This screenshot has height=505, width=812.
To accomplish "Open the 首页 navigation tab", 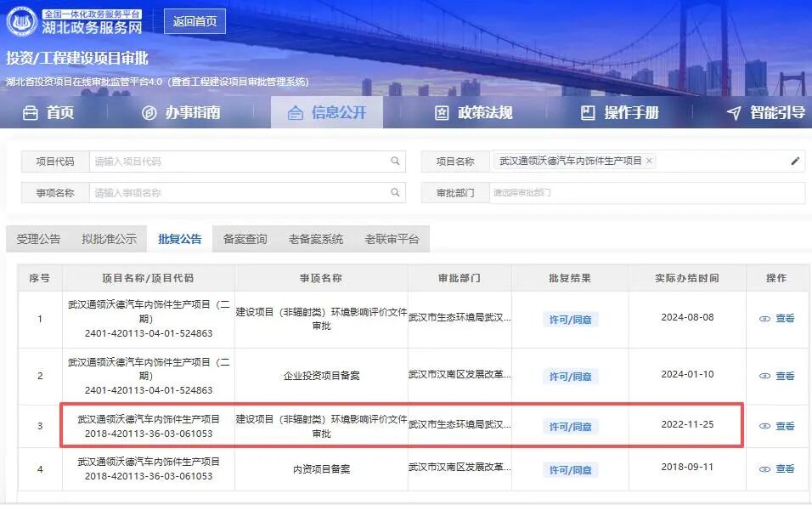I will tap(48, 112).
